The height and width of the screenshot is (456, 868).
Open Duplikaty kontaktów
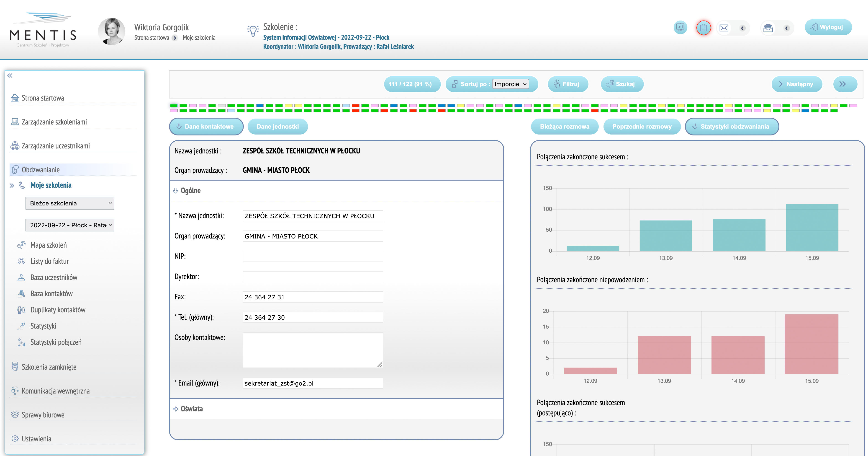(x=58, y=310)
